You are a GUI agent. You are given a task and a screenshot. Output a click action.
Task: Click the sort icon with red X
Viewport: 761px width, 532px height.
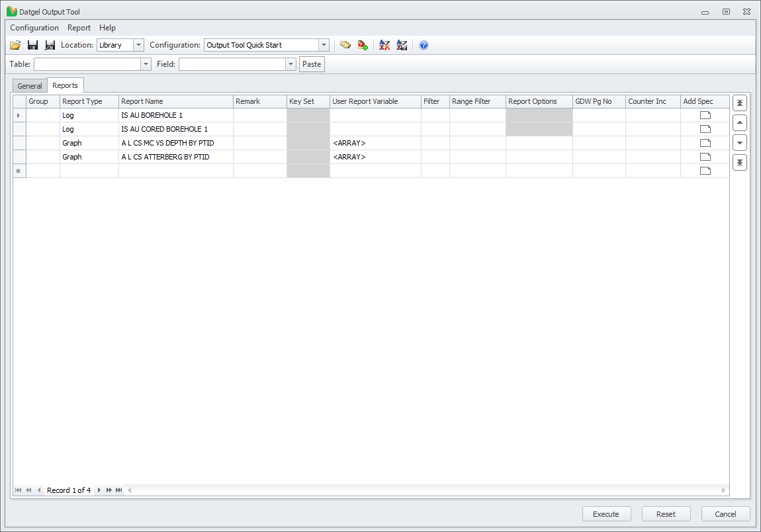point(384,45)
